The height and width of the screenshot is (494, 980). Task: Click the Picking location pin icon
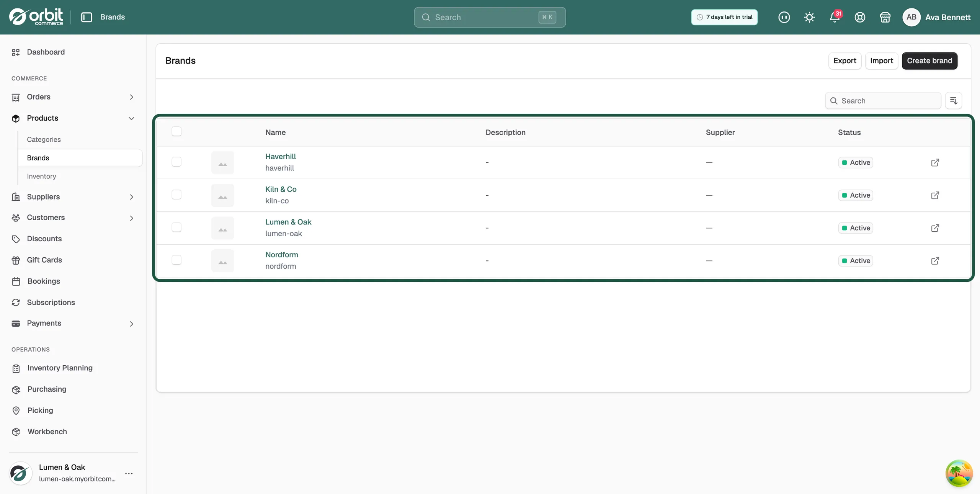click(x=16, y=411)
